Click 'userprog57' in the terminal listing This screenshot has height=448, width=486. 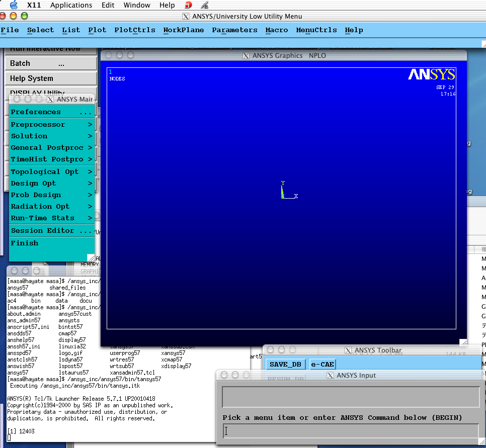tap(125, 353)
